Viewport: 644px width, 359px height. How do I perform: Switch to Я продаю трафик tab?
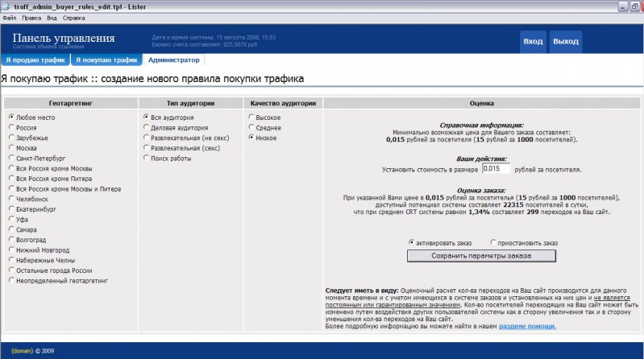click(35, 60)
